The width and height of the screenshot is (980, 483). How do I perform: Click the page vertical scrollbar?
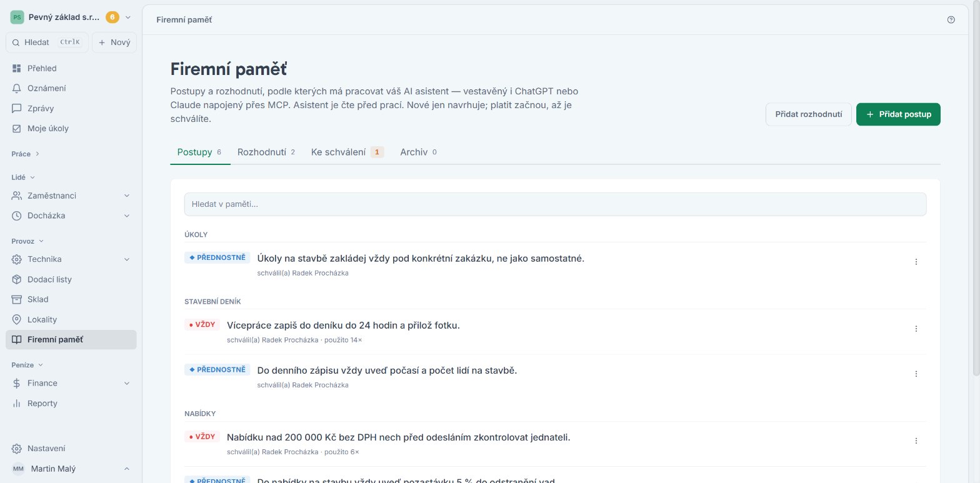pos(976,187)
